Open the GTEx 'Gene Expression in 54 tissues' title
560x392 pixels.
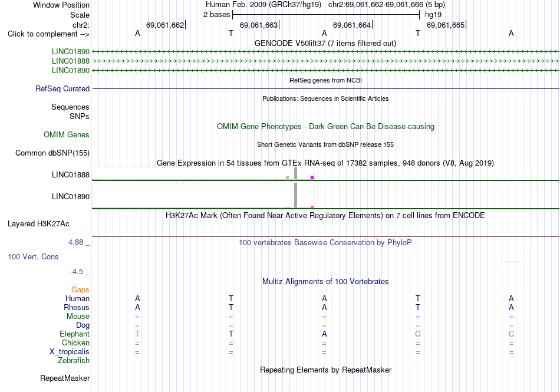pyautogui.click(x=325, y=163)
